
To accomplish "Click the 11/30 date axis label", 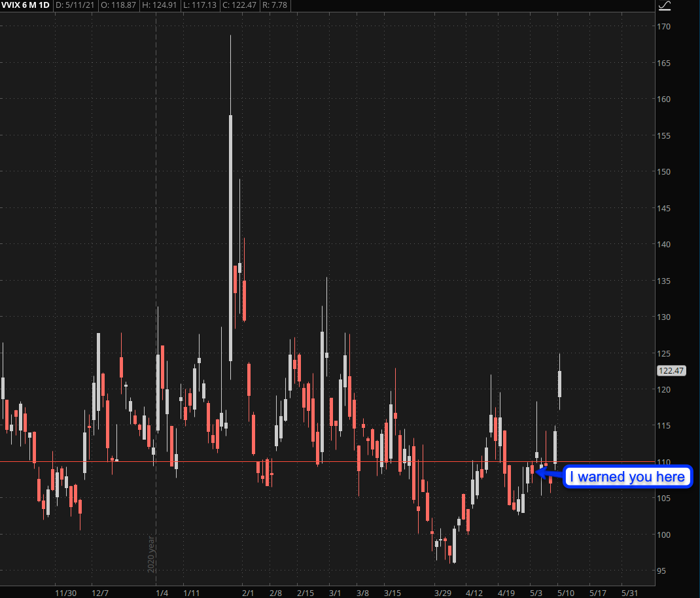I will [65, 593].
